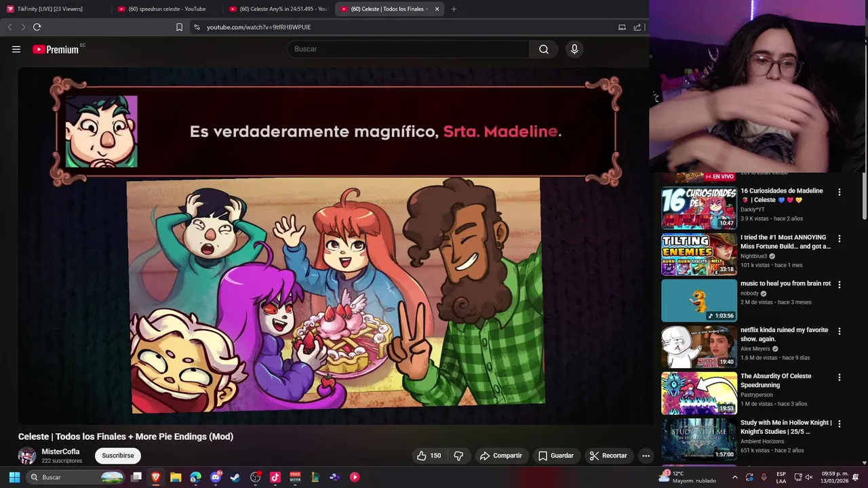868x488 pixels.
Task: Open Task View on the taskbar
Action: pyautogui.click(x=136, y=477)
